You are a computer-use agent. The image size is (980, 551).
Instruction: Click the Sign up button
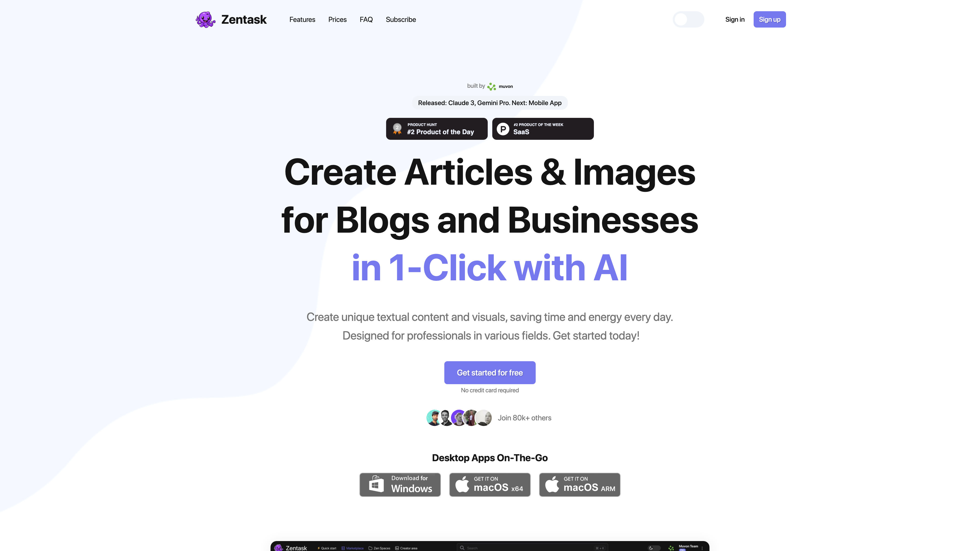(x=769, y=19)
